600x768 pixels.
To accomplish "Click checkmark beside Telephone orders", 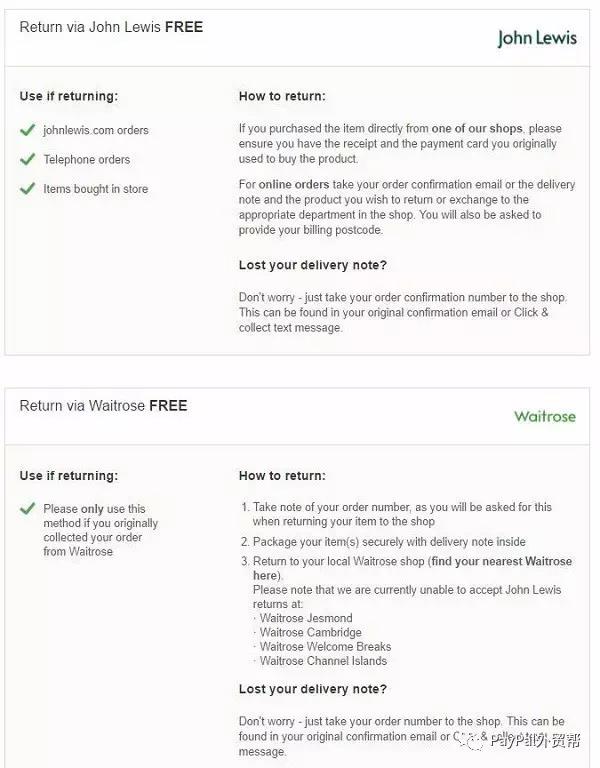I will 27,159.
